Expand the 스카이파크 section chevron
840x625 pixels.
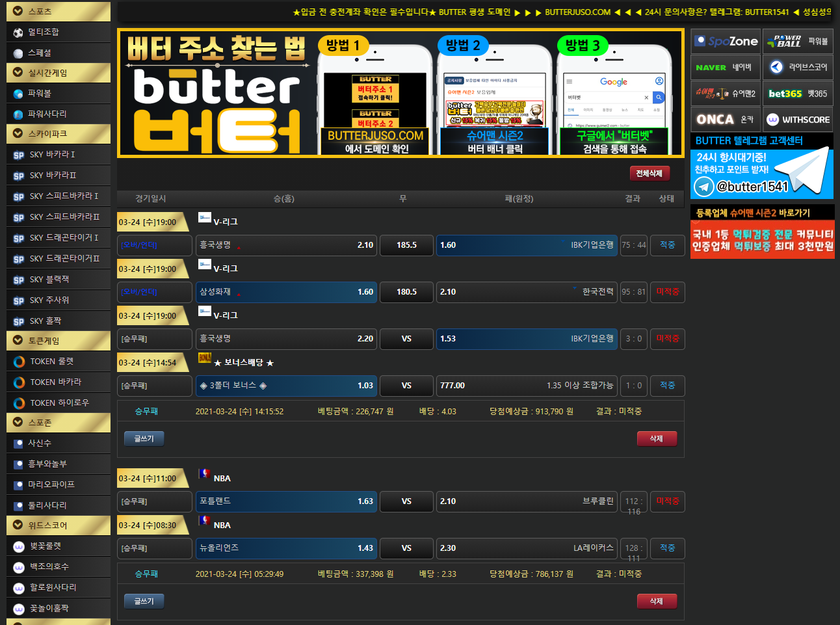[18, 133]
